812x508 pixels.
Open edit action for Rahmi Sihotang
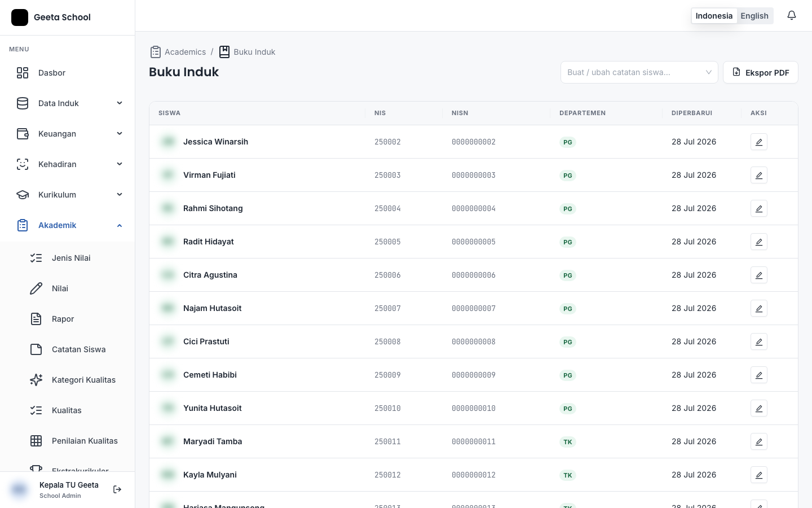pyautogui.click(x=759, y=208)
